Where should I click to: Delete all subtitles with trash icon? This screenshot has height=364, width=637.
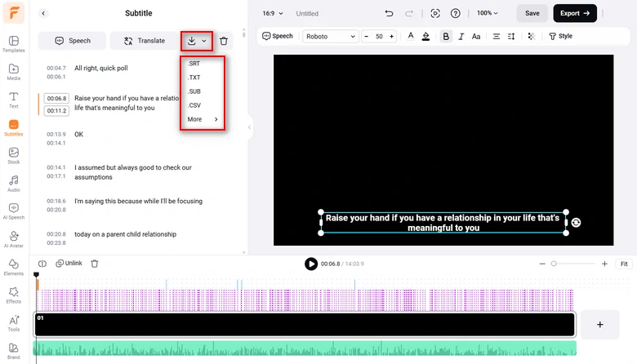[x=224, y=41]
